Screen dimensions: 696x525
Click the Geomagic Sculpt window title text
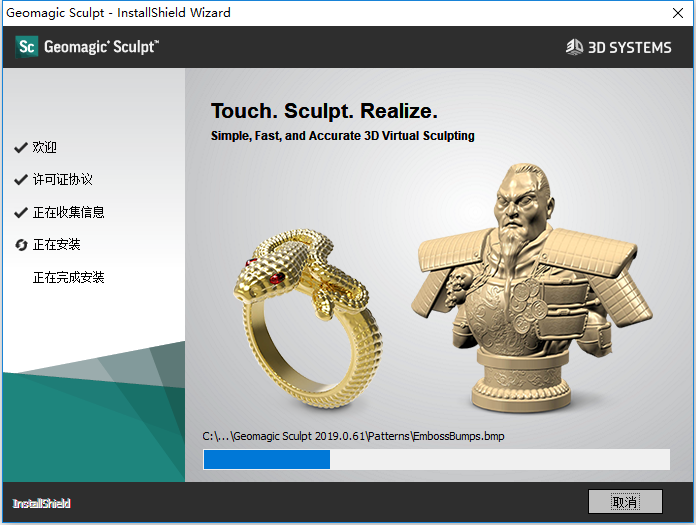coord(118,12)
